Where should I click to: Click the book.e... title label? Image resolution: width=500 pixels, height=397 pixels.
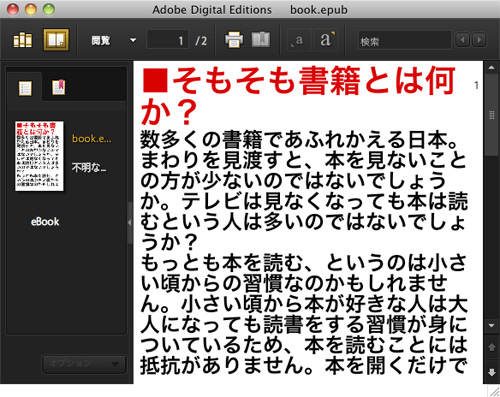[x=92, y=138]
